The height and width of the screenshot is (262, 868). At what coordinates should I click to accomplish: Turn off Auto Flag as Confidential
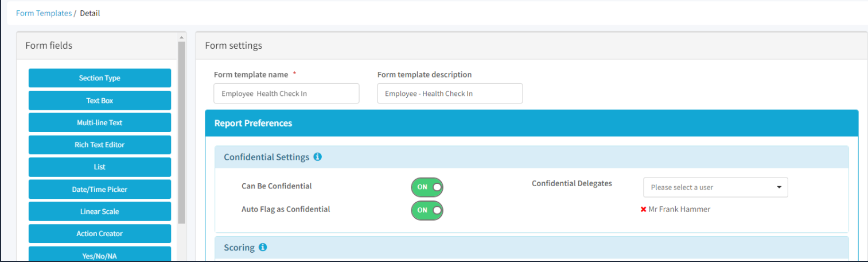click(427, 210)
